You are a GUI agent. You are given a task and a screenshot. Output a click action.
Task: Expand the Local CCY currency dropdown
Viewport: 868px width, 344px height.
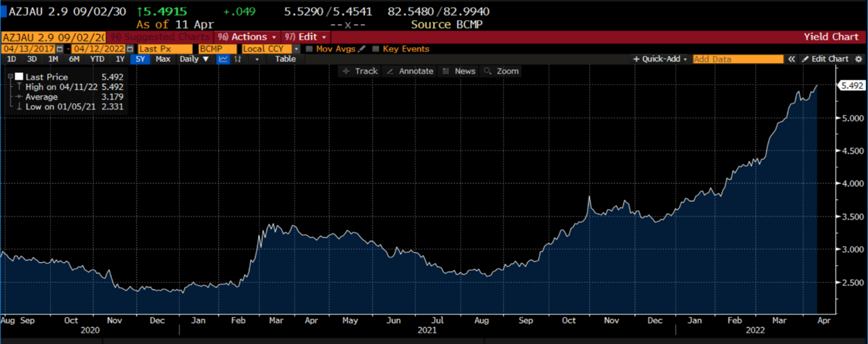296,49
